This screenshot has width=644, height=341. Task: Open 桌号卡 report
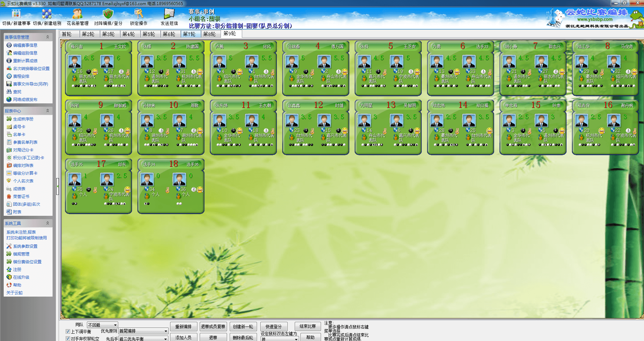click(16, 127)
